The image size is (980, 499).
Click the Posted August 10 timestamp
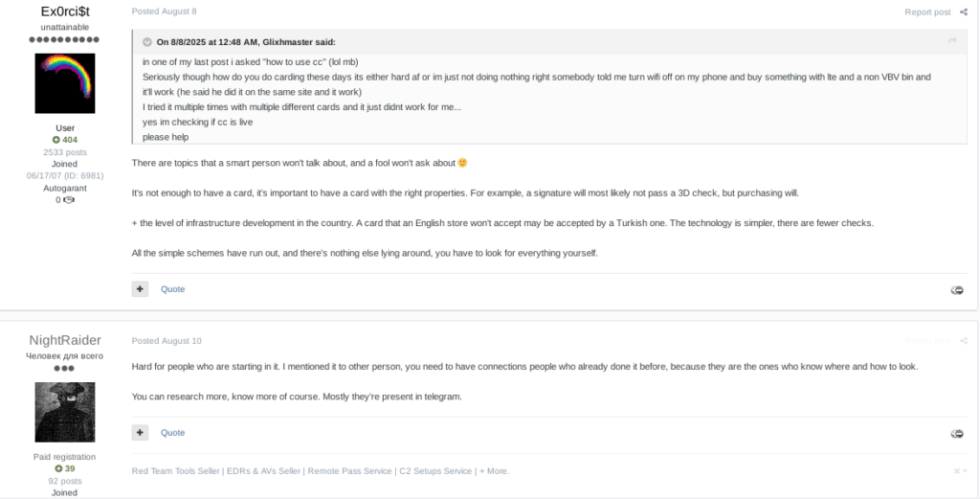[167, 341]
